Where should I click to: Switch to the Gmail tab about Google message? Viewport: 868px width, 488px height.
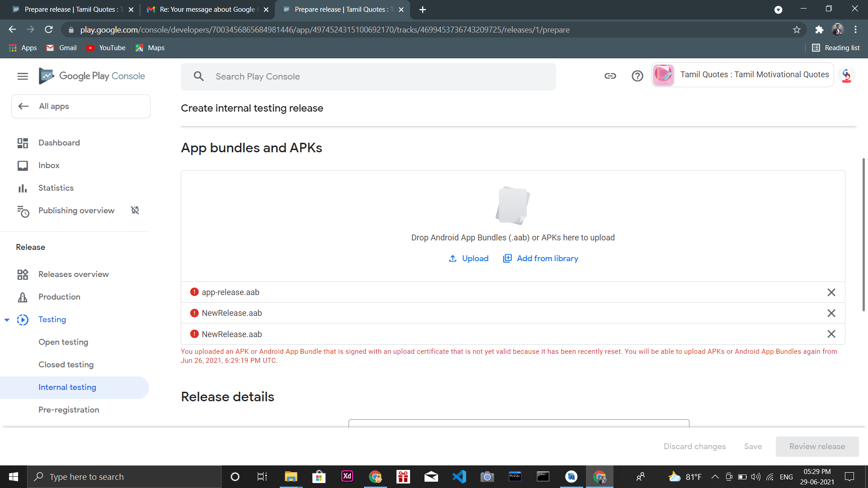(203, 9)
